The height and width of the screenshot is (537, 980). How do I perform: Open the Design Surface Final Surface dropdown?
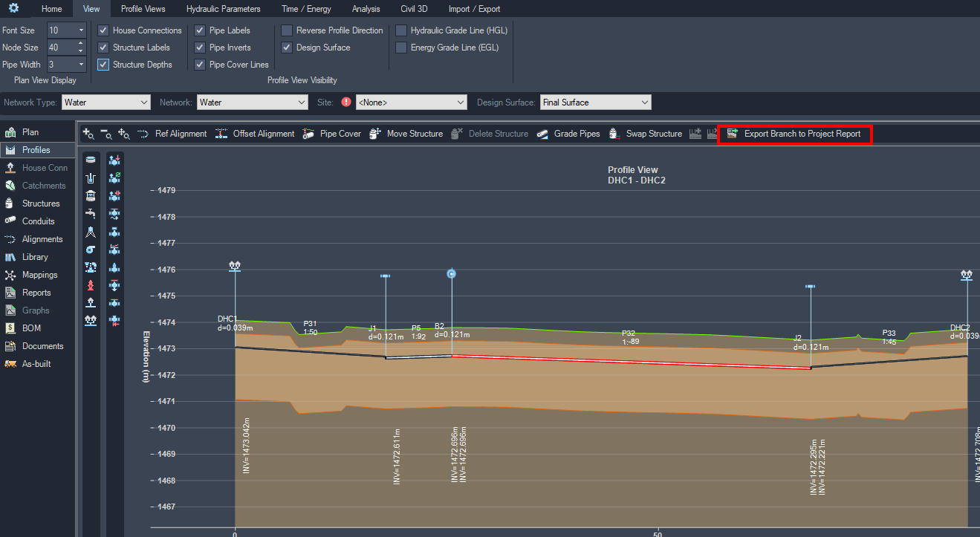click(x=595, y=102)
